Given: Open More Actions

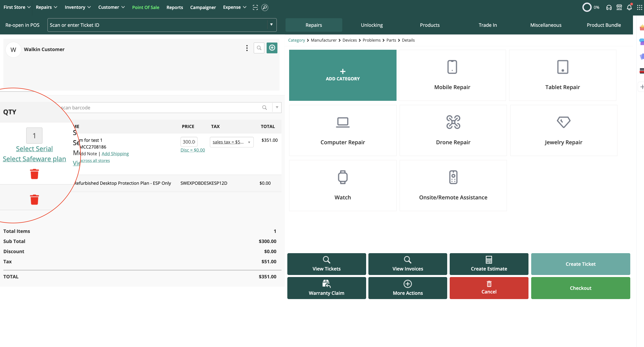Looking at the screenshot, I should tap(408, 288).
